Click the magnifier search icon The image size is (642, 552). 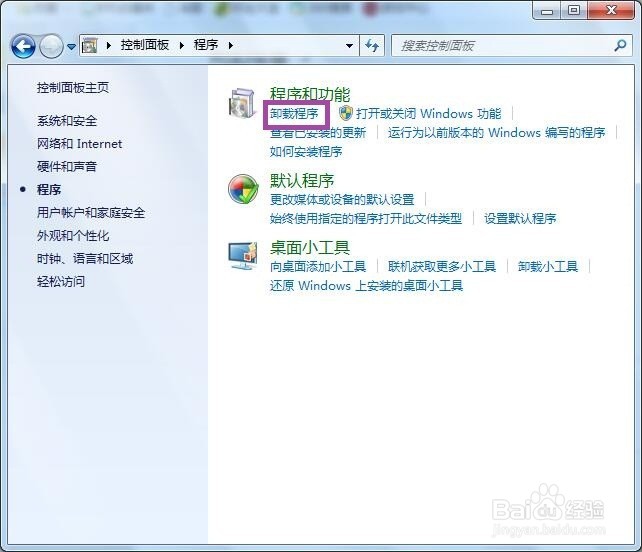point(620,45)
